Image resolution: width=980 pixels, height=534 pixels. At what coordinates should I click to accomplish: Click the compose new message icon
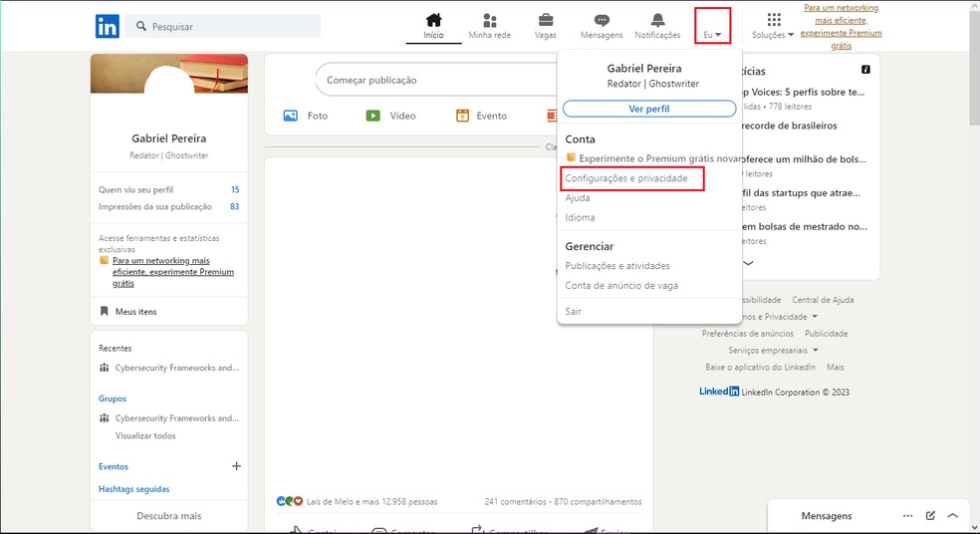pyautogui.click(x=930, y=516)
